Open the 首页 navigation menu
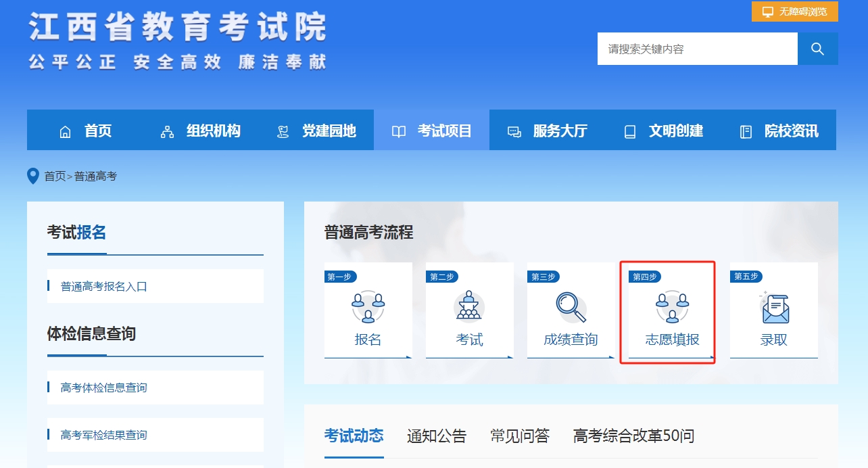This screenshot has height=468, width=868. click(x=85, y=130)
